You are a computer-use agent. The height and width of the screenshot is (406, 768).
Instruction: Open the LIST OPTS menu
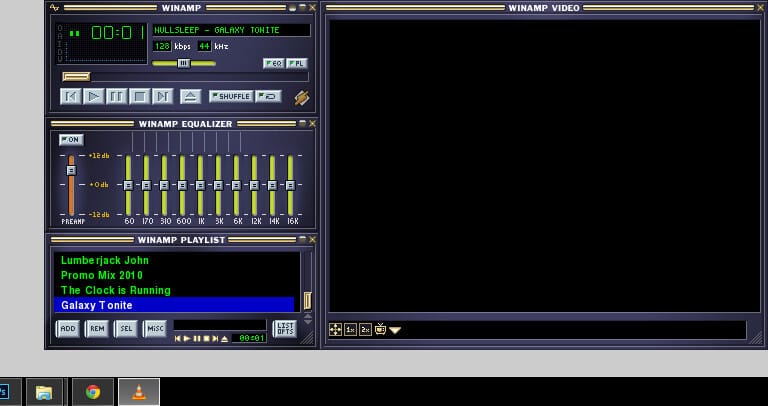point(285,328)
